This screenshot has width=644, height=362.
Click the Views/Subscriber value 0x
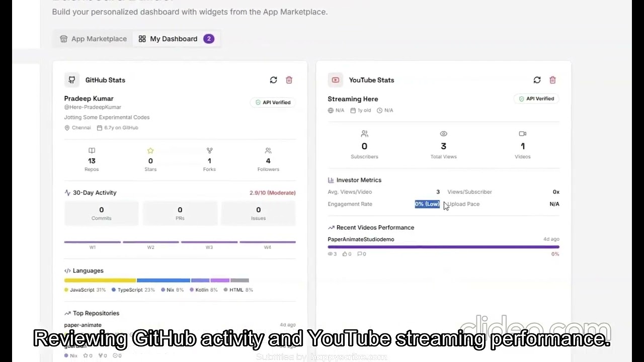pos(556,192)
